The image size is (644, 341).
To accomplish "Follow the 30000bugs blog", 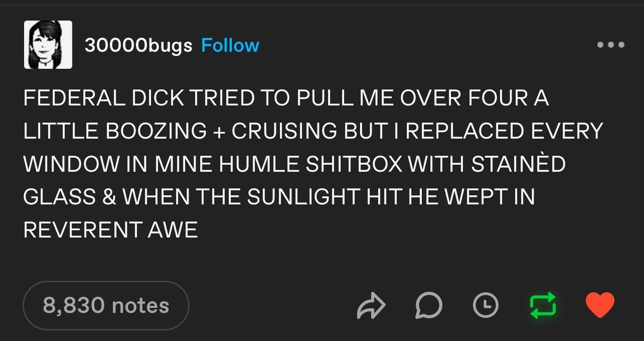I will [x=230, y=45].
